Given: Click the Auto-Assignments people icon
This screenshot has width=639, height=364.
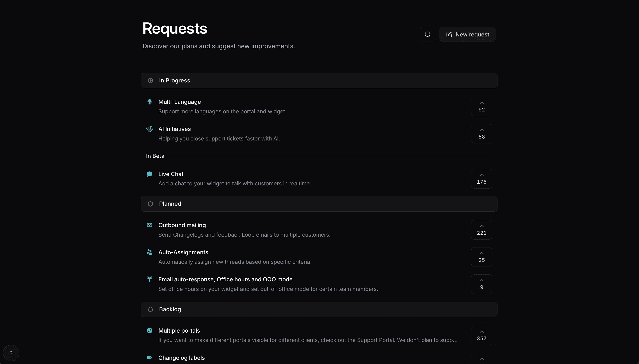Looking at the screenshot, I should pos(149,252).
